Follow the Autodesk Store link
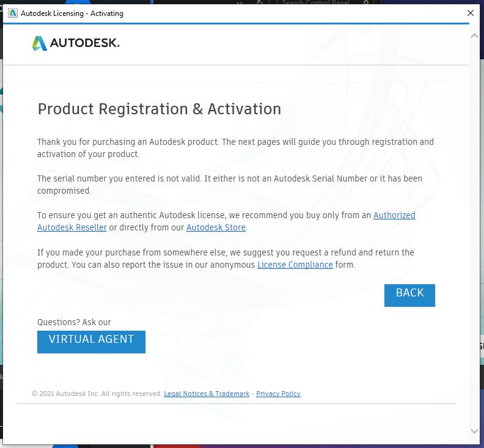Image resolution: width=484 pixels, height=448 pixels. tap(216, 227)
